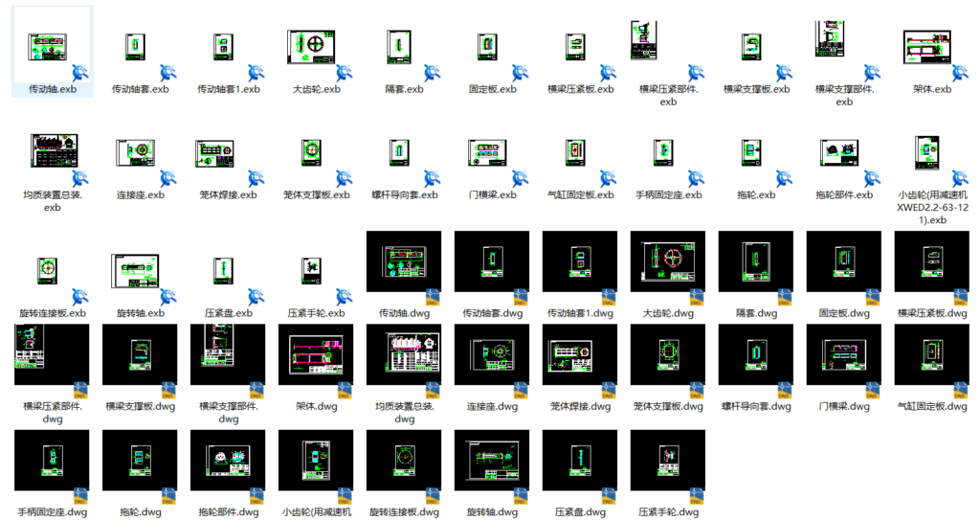This screenshot has width=980, height=521.
Task: Click the file name 隔套.dwg
Action: tap(756, 313)
